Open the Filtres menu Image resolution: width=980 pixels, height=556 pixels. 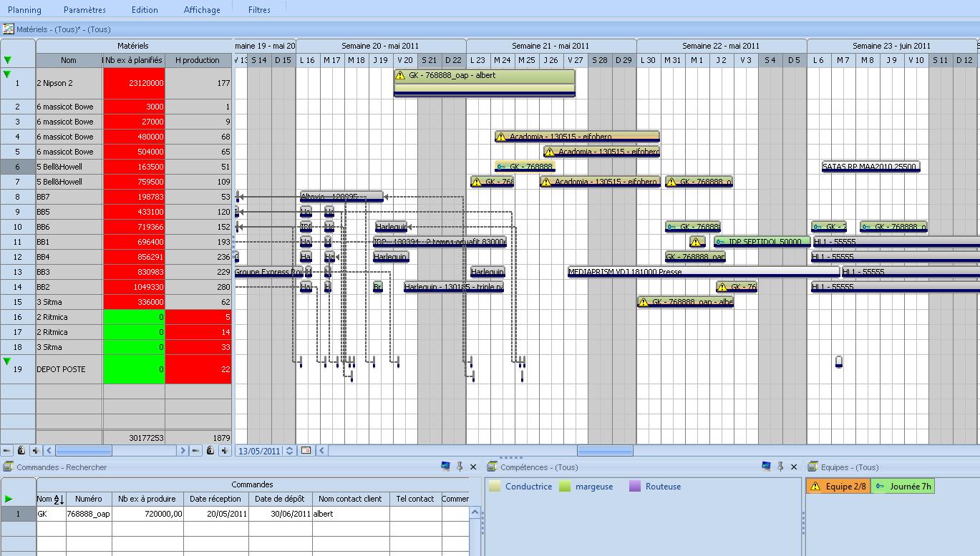coord(259,10)
